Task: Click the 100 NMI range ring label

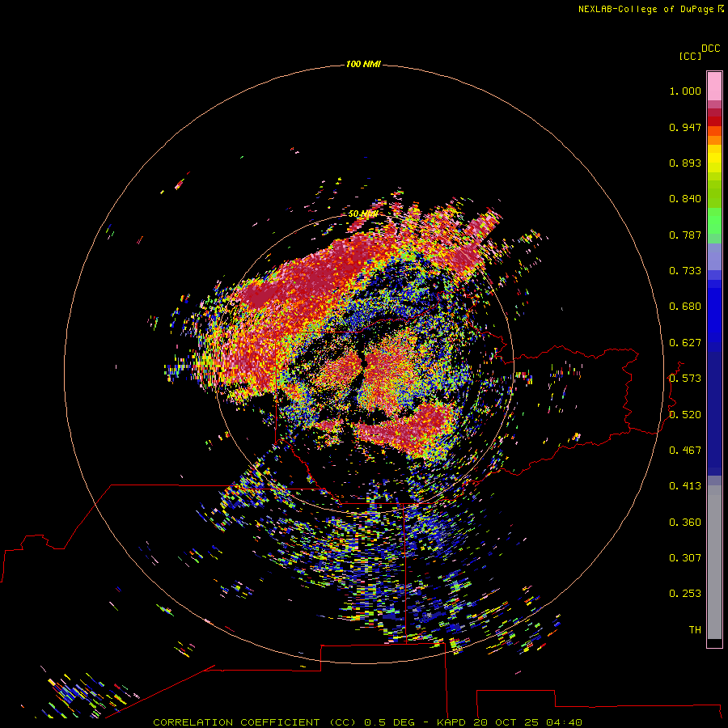Action: [x=363, y=64]
